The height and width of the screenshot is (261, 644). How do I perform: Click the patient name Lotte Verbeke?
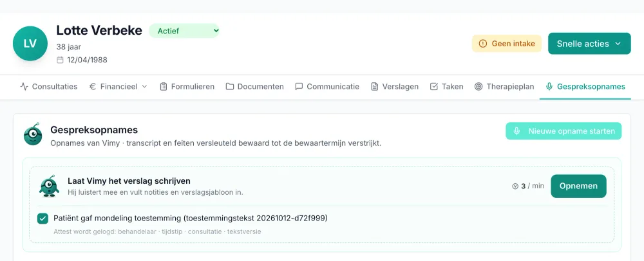99,30
